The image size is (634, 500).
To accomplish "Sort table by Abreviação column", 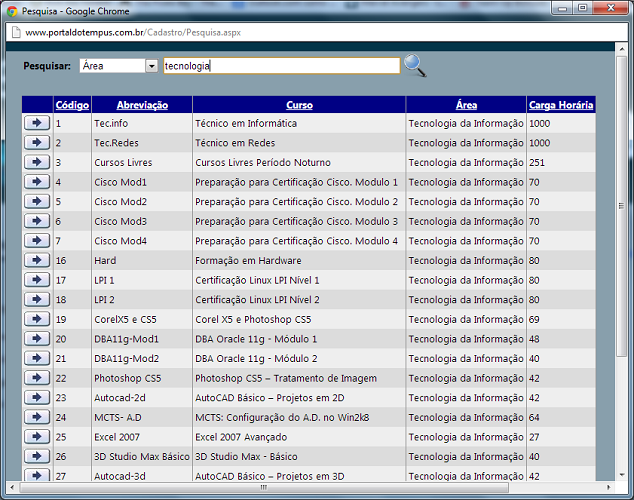I will (x=142, y=105).
